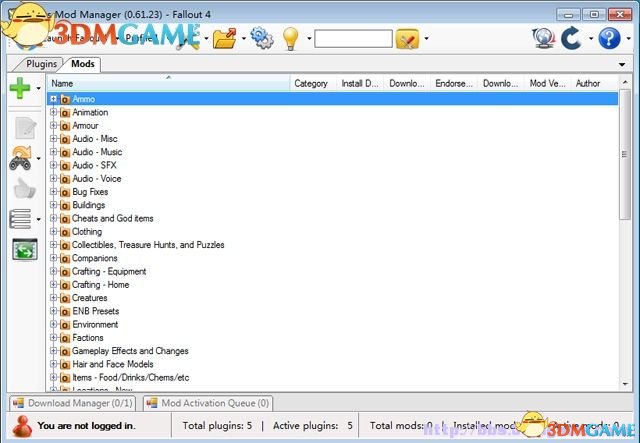Select the Buildings category

tap(89, 205)
